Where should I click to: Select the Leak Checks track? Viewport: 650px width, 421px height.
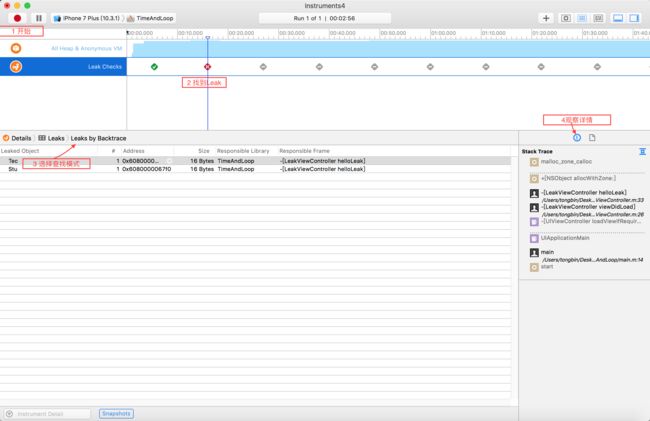tap(63, 67)
